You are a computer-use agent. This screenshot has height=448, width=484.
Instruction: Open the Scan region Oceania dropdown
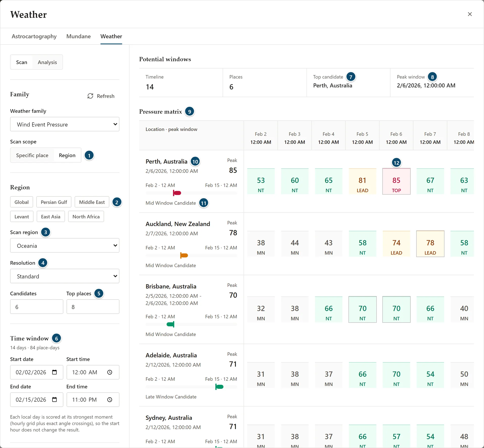point(65,246)
